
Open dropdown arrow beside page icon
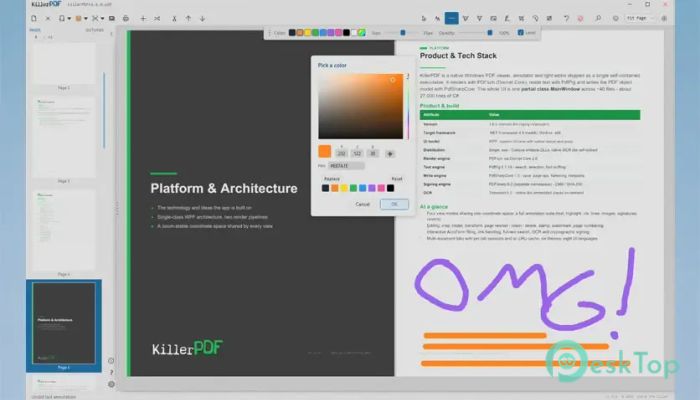69,19
